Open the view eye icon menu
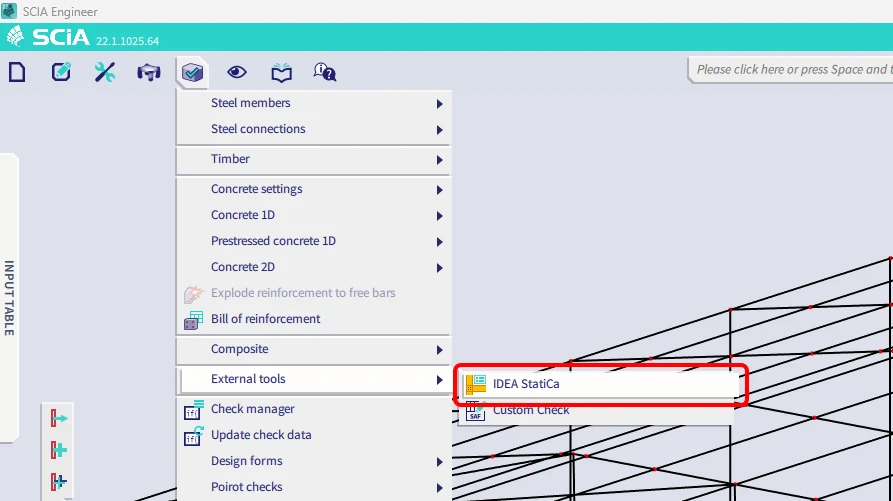 tap(237, 72)
